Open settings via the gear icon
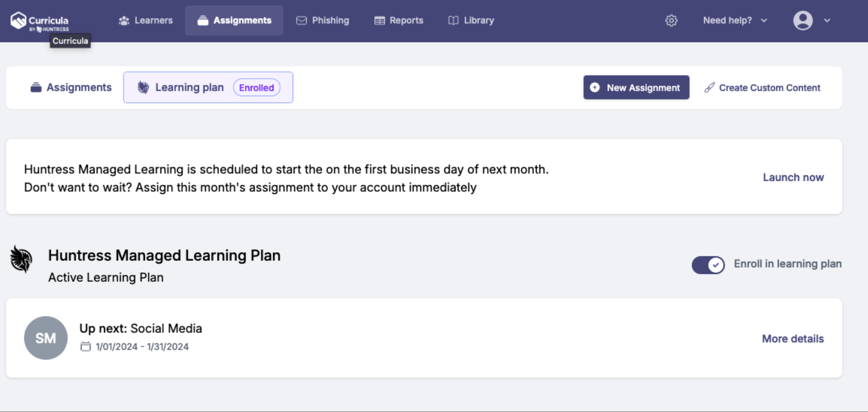Screen dimensions: 868x412 [x=671, y=21]
